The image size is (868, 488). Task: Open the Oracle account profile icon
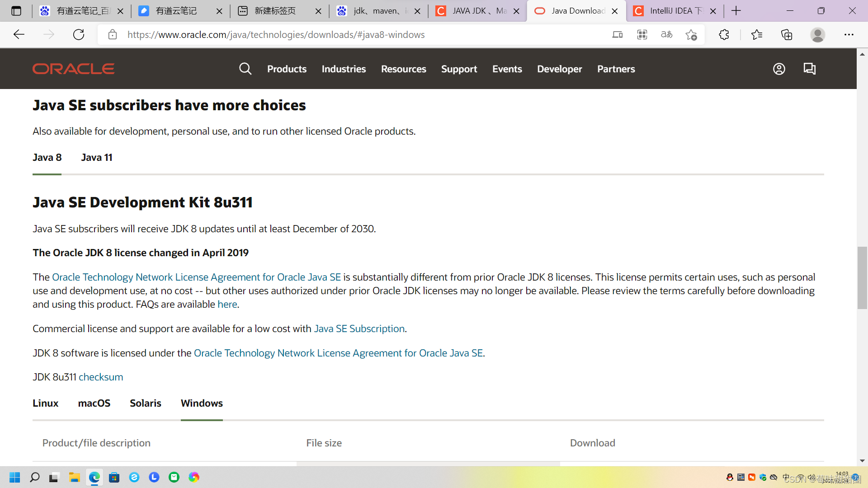coord(779,69)
